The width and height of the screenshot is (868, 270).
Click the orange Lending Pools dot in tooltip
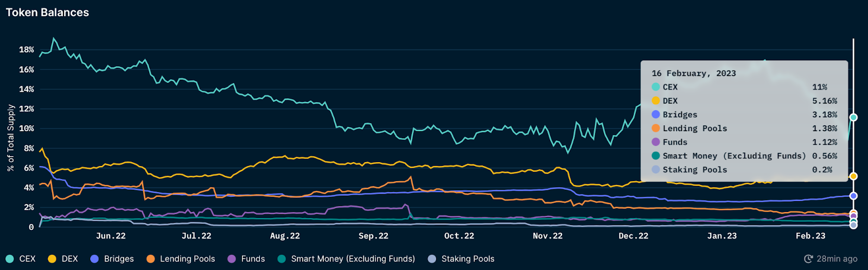[x=656, y=128]
